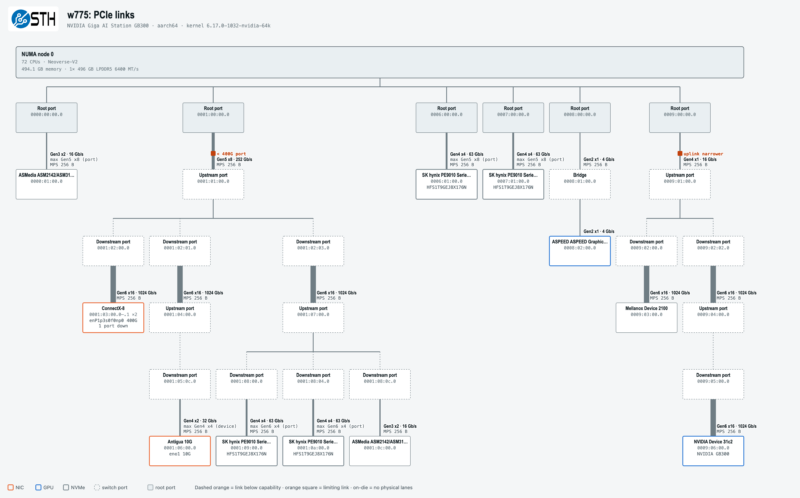This screenshot has height=498, width=800.
Task: Click Downstream port 0001:08:0c.0
Action: (x=380, y=384)
